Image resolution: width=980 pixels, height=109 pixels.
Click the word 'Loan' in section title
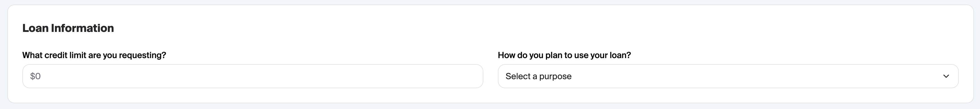pos(35,28)
